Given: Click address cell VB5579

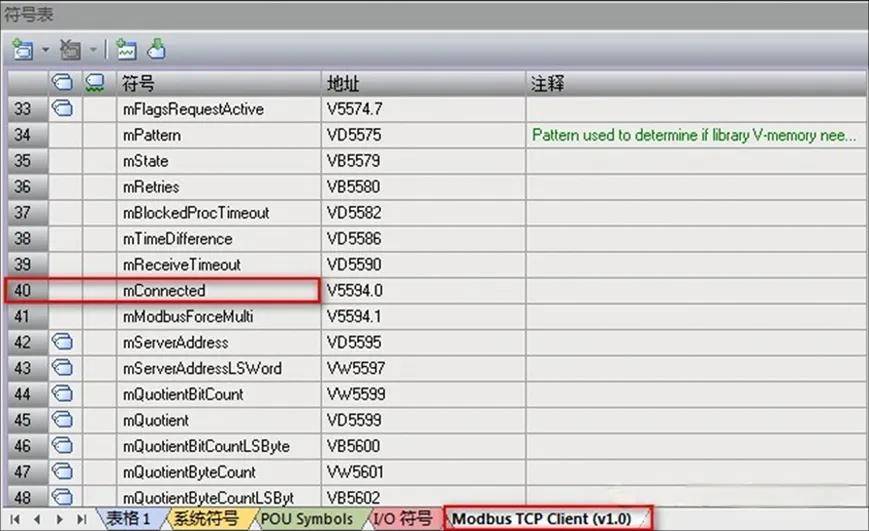Looking at the screenshot, I should tap(423, 161).
